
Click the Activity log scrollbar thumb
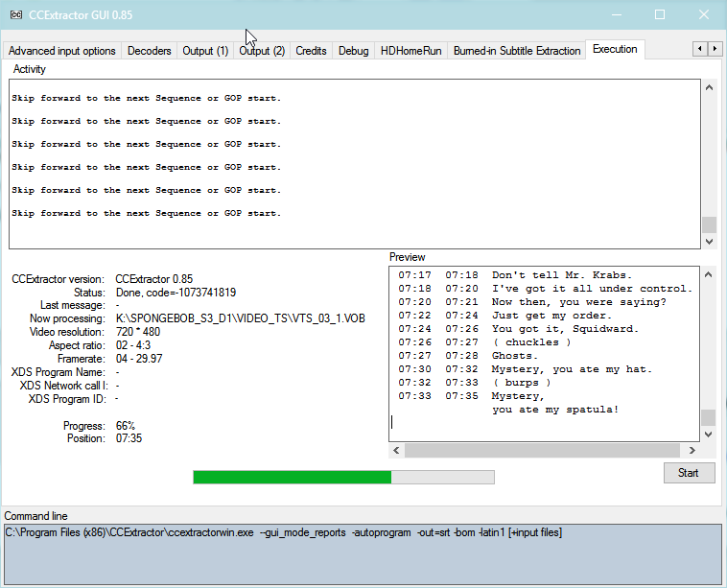tap(709, 224)
